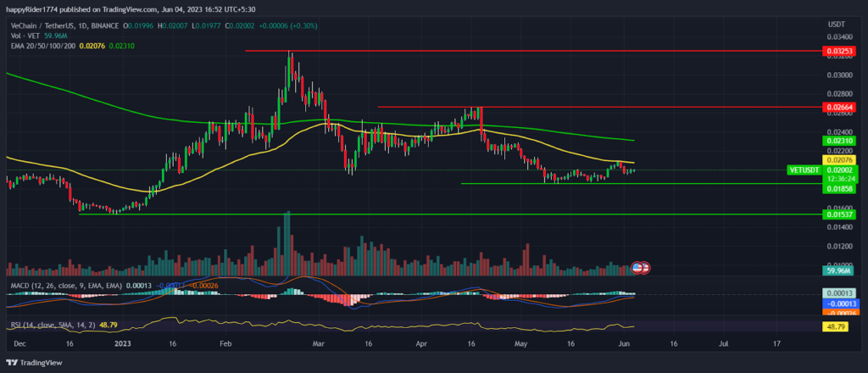Click the blue -0.00013 MACD line label
Screen dimensions: 868x373
[x=840, y=303]
